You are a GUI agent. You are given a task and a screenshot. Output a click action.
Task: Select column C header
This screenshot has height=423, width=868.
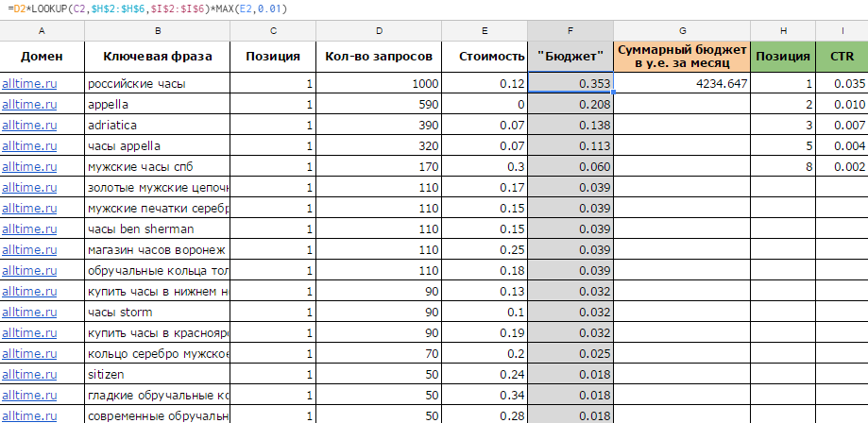273,31
